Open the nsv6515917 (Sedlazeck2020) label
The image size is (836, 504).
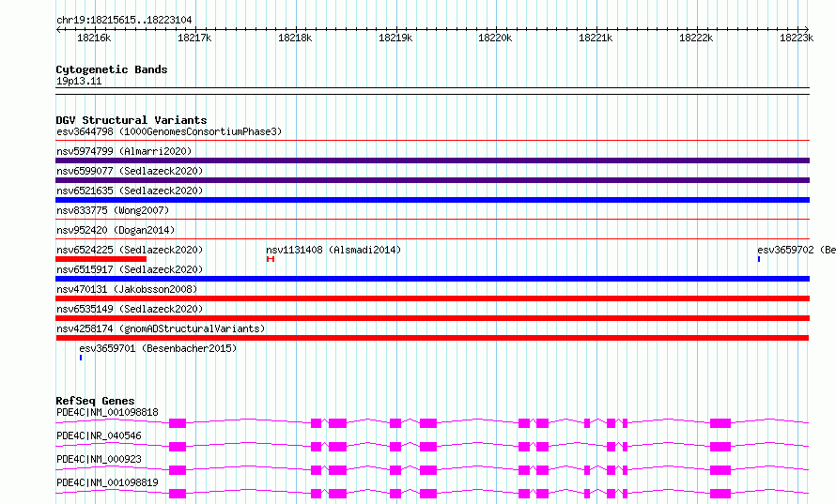pos(130,269)
